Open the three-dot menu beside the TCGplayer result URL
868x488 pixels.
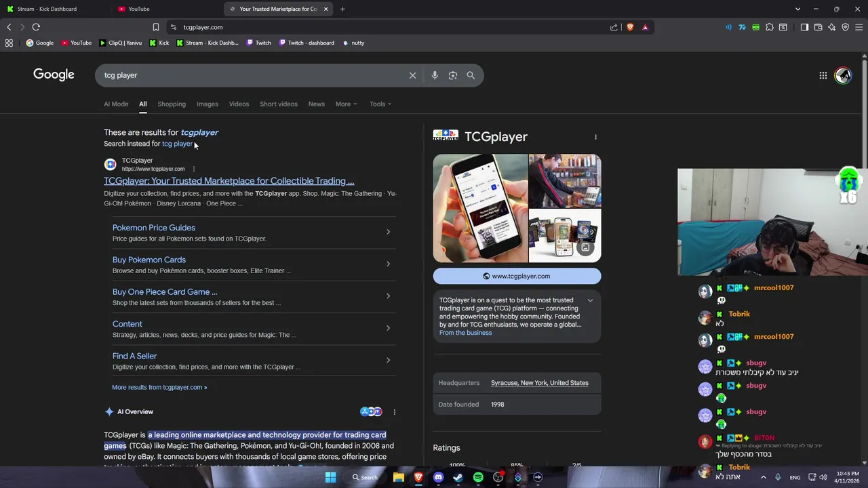[x=194, y=169]
